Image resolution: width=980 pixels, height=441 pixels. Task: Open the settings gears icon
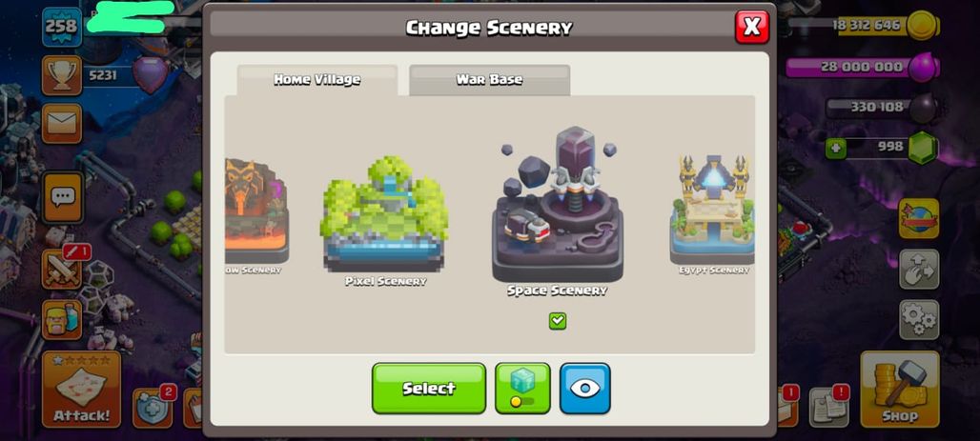tap(919, 320)
